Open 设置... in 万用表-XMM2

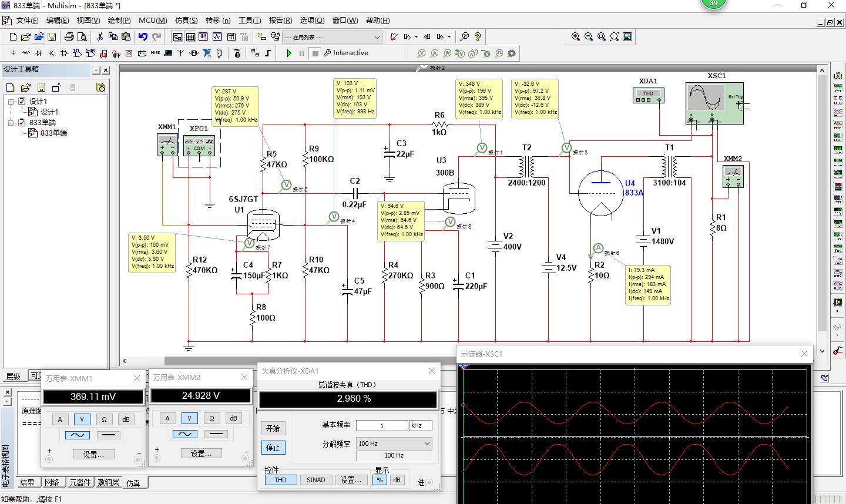pyautogui.click(x=201, y=453)
